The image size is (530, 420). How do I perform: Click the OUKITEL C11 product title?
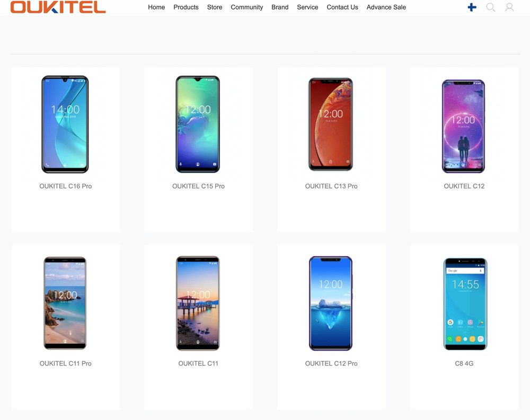coord(198,363)
